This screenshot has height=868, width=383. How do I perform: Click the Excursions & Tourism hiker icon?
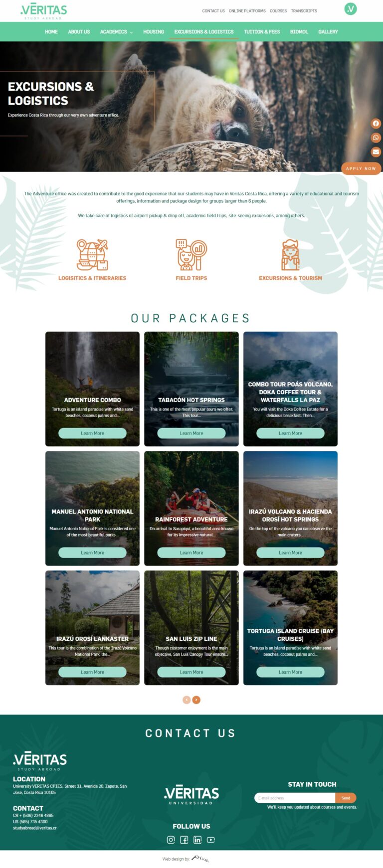(x=290, y=255)
